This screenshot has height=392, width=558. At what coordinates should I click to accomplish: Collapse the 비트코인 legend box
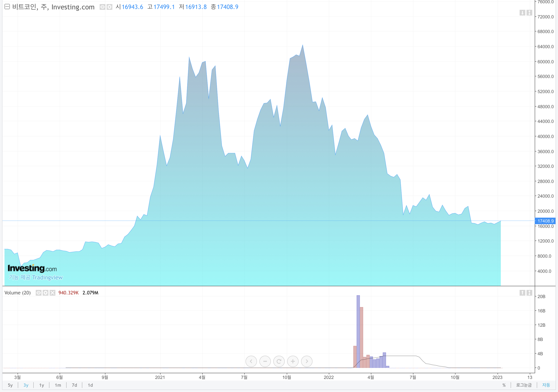click(7, 7)
